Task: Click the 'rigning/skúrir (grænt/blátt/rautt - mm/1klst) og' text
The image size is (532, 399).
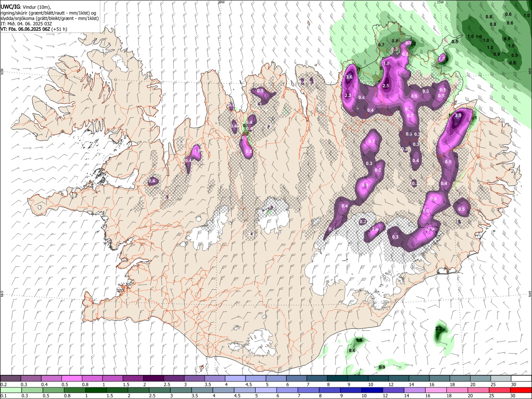Action: click(x=48, y=13)
